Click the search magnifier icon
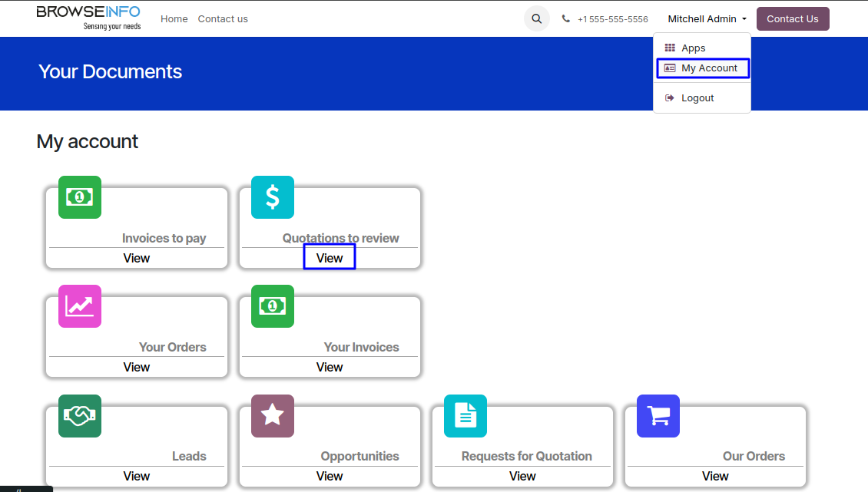Screen dimensions: 868x492 [x=536, y=19]
